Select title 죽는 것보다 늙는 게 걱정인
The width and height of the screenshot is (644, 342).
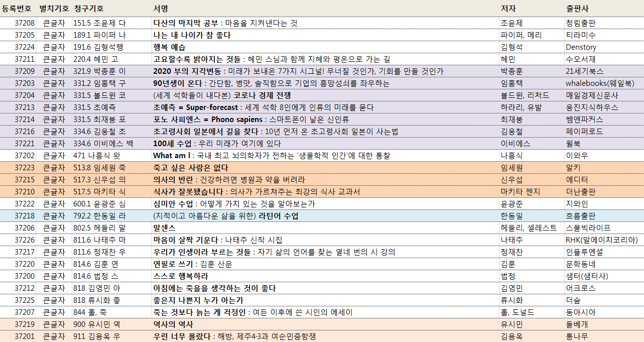point(200,312)
